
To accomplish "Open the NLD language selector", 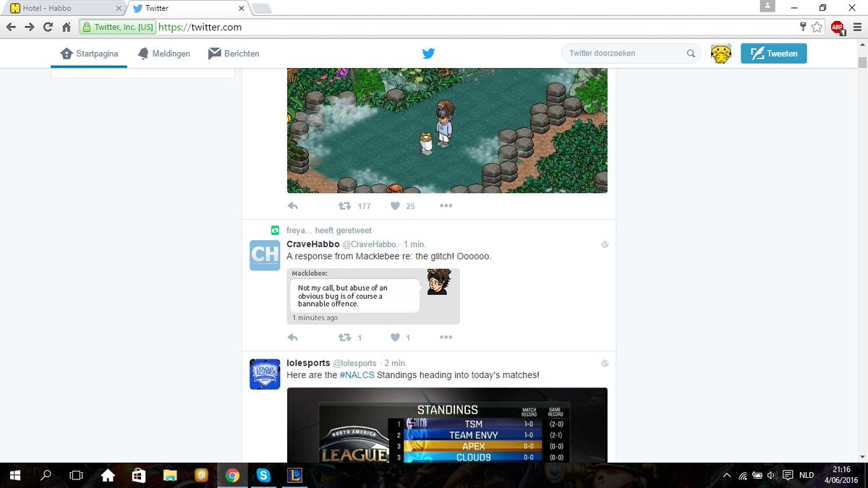I will pyautogui.click(x=806, y=476).
